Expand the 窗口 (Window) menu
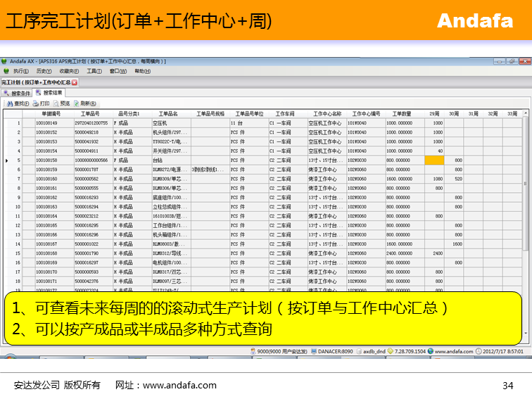532x399 pixels. [118, 71]
